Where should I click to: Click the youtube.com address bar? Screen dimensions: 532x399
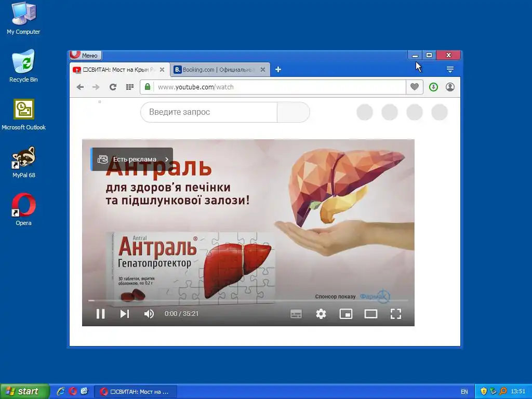[x=280, y=87]
